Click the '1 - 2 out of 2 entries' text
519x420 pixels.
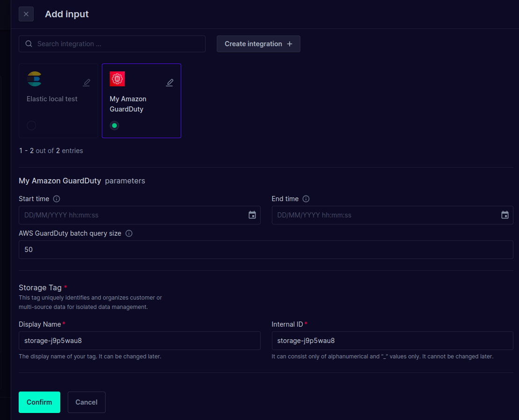tap(51, 151)
